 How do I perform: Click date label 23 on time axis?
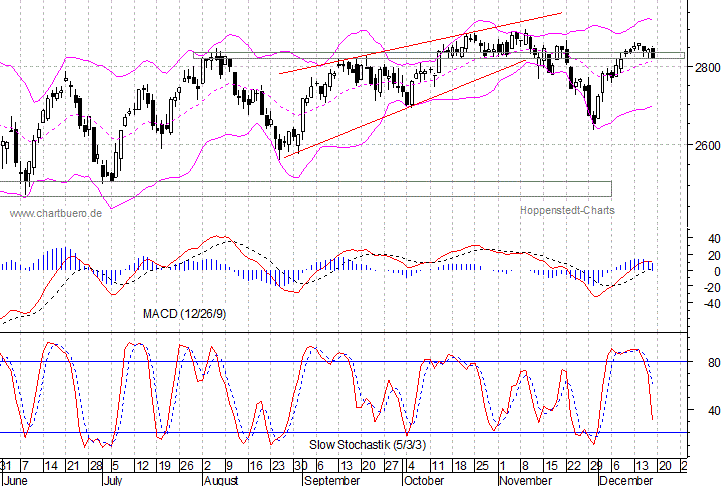278,466
